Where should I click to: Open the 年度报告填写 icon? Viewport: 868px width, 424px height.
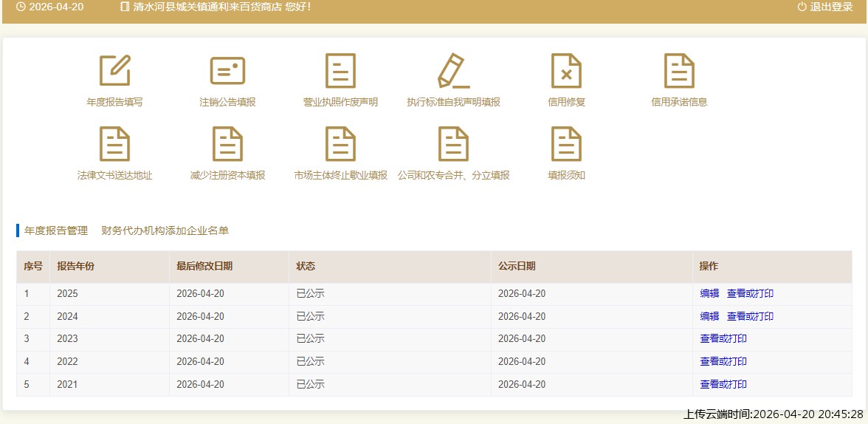(114, 71)
